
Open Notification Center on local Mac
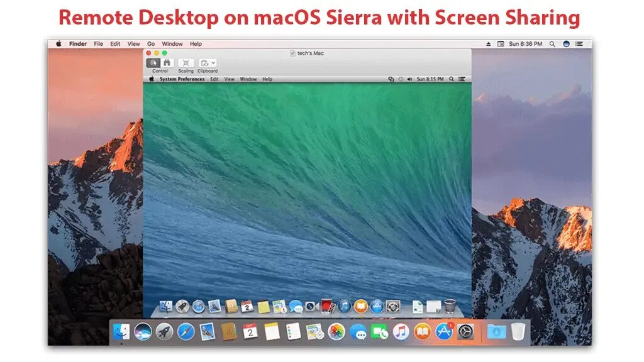(x=579, y=44)
